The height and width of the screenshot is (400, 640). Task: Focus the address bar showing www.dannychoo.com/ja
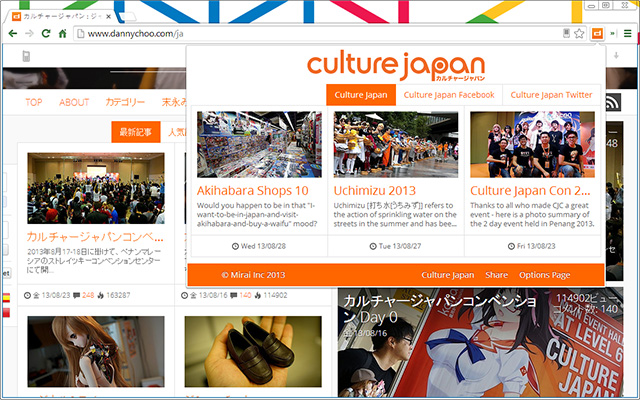click(318, 33)
